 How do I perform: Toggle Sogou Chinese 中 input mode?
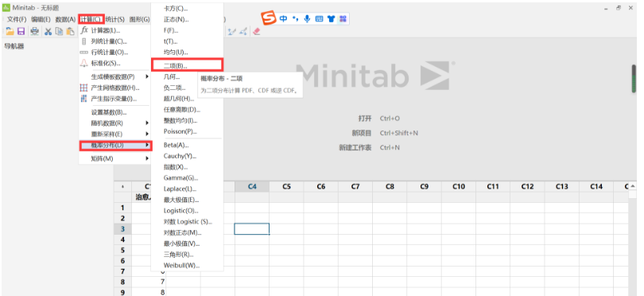pyautogui.click(x=283, y=19)
